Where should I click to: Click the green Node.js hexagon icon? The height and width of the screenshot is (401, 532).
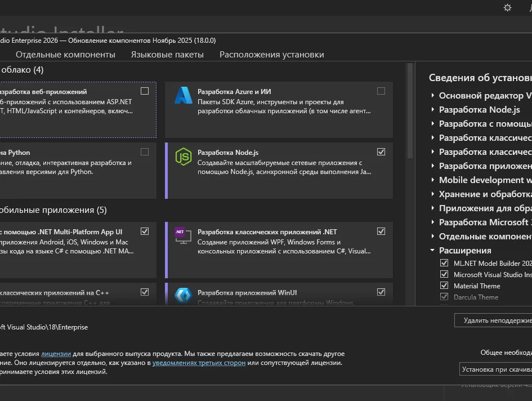tap(183, 157)
